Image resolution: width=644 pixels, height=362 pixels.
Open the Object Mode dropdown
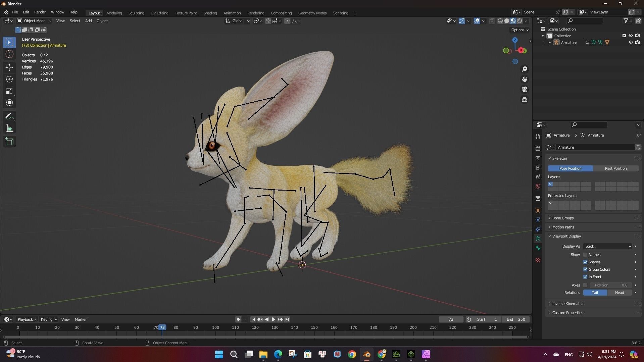(34, 21)
